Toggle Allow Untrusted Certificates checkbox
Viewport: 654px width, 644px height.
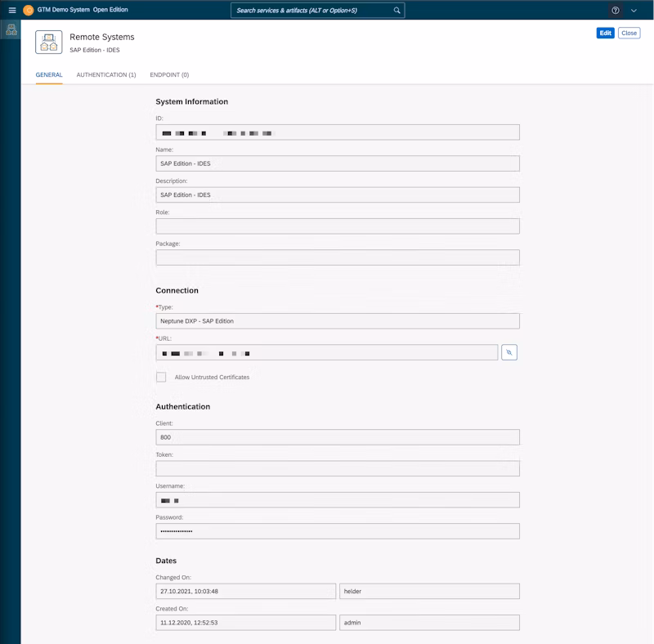(x=161, y=377)
